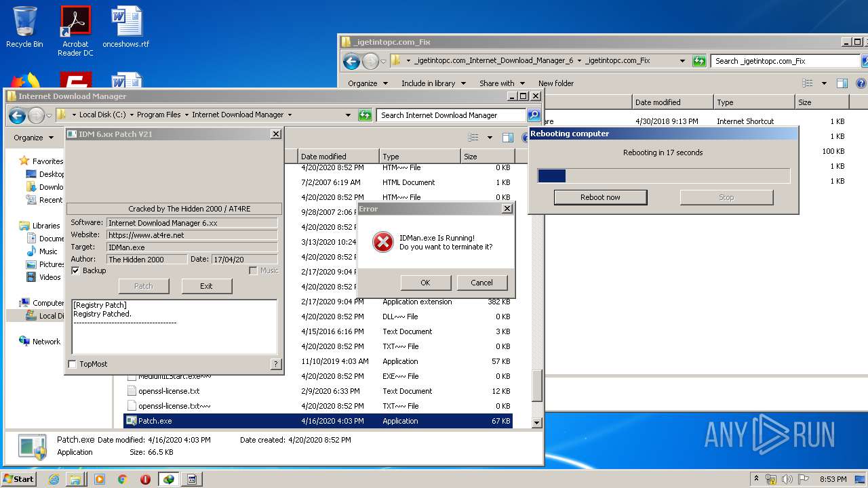This screenshot has height=488, width=868.
Task: Open the Share with dropdown
Action: tap(502, 83)
